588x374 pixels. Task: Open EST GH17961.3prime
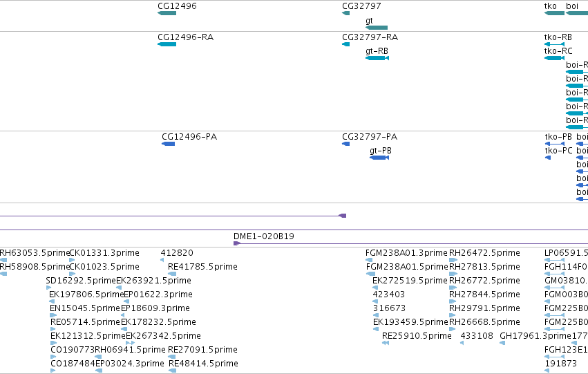coord(535,336)
